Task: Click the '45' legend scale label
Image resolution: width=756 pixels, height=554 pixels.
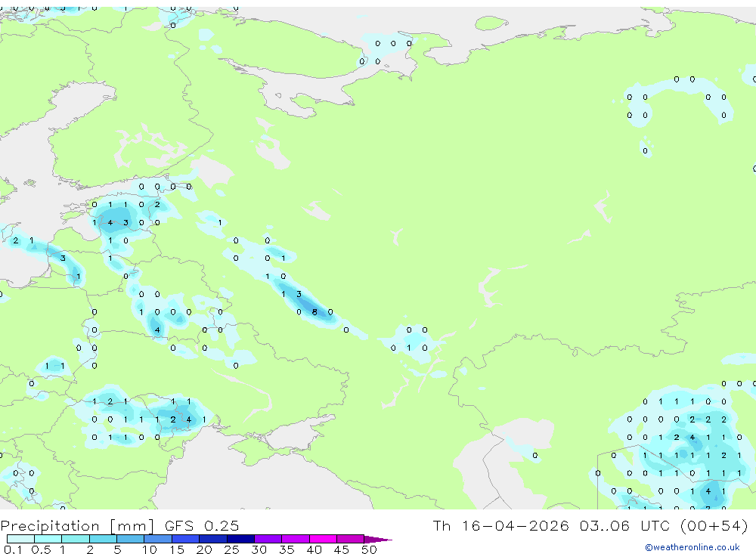Action: (342, 549)
